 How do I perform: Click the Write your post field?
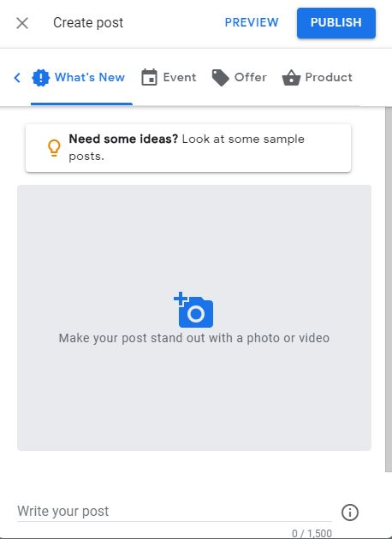pos(175,512)
